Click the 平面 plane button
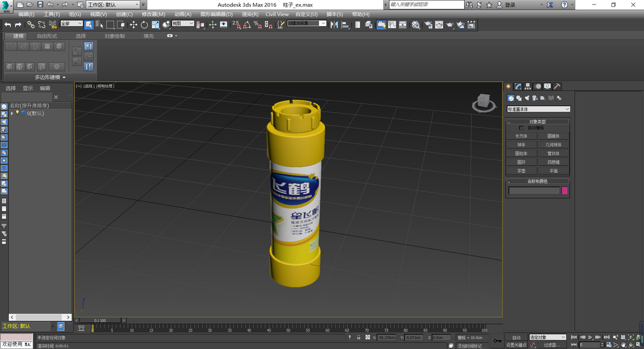Screen dimensions: 644x349 click(x=553, y=171)
